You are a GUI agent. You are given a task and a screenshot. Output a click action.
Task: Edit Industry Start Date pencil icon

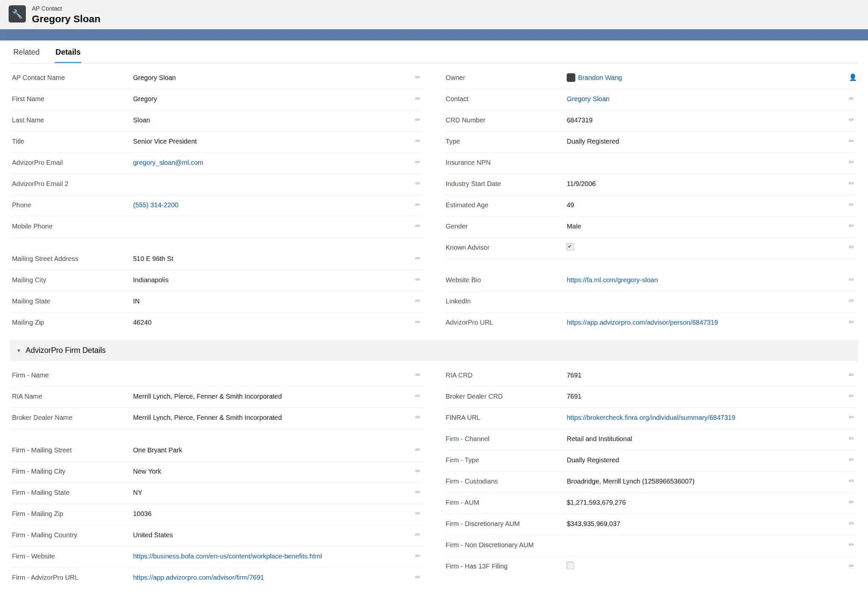click(851, 183)
